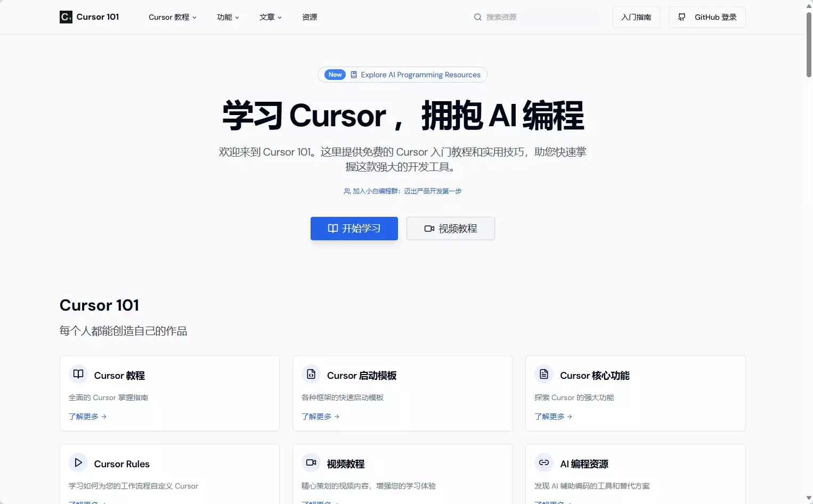Click the video camera icon on 视频教程 card
This screenshot has width=813, height=504.
tap(311, 462)
